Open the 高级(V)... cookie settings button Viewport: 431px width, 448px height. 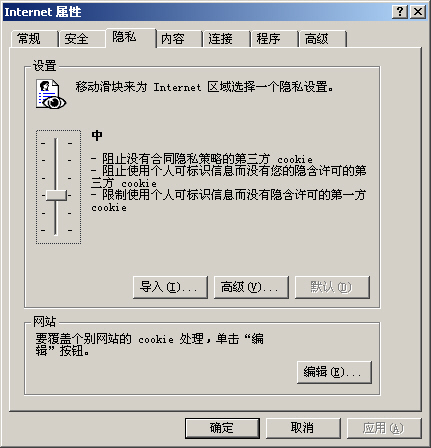point(251,287)
